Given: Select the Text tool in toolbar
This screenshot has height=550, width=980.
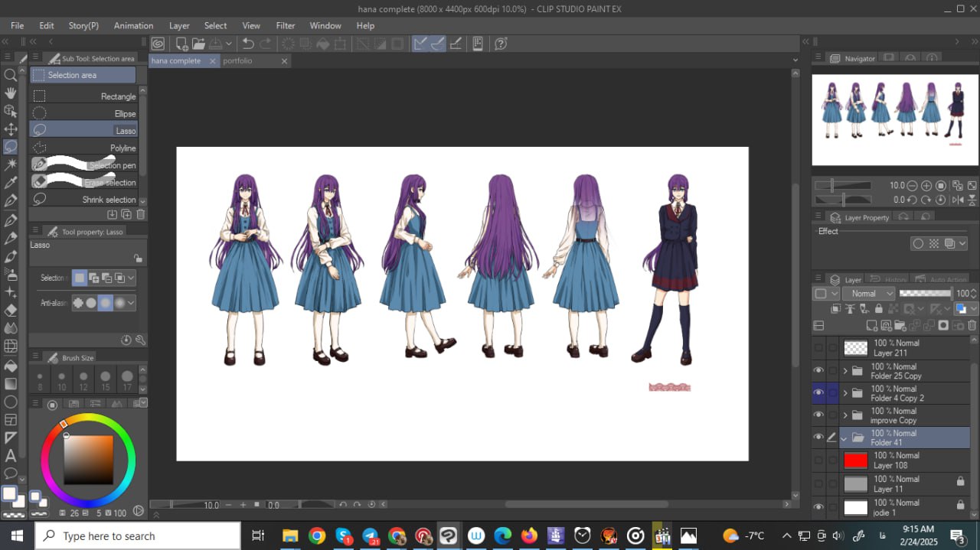Looking at the screenshot, I should click(x=11, y=456).
